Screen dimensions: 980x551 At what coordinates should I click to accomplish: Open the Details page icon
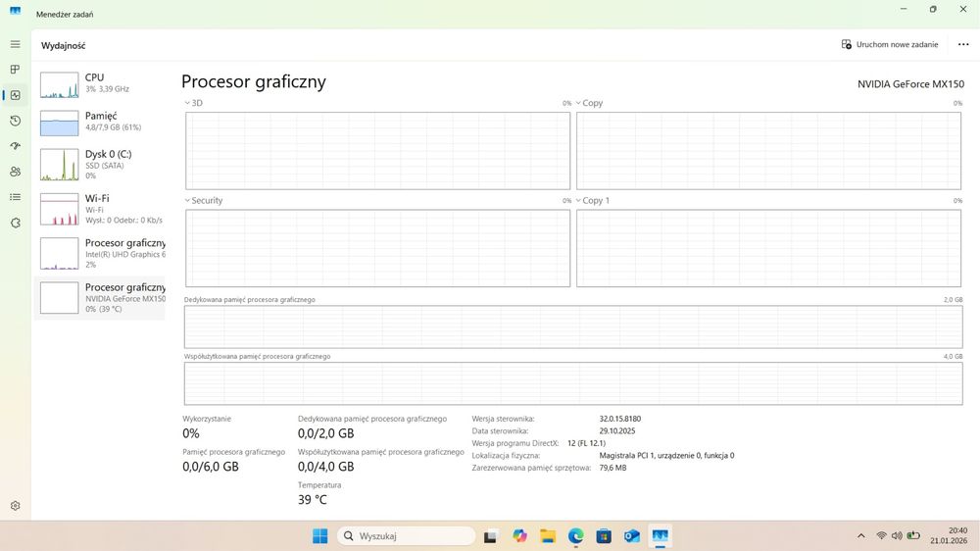15,197
